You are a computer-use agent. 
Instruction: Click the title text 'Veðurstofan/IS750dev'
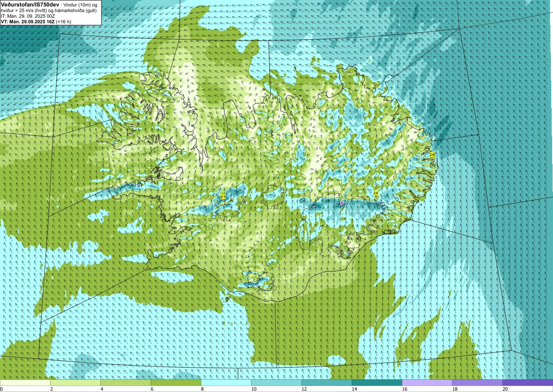(x=30, y=5)
